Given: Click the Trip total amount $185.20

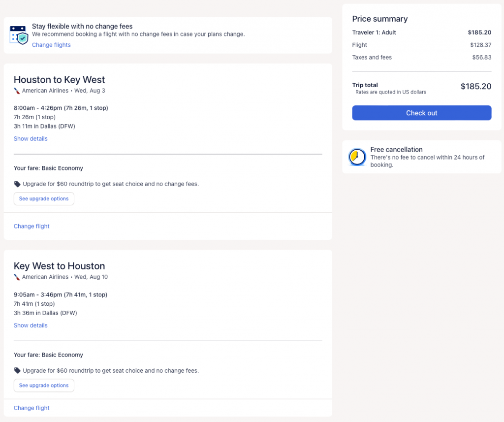Looking at the screenshot, I should click(x=475, y=87).
